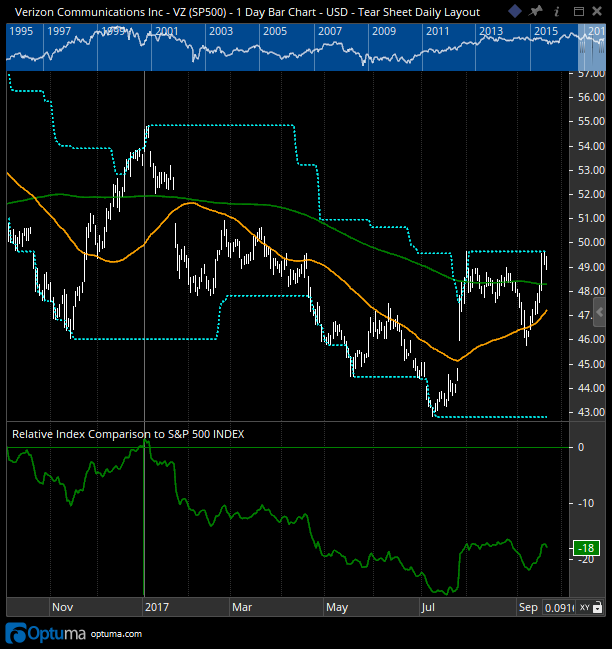Click the 48.00 price axis label
This screenshot has height=649, width=612.
tap(591, 291)
